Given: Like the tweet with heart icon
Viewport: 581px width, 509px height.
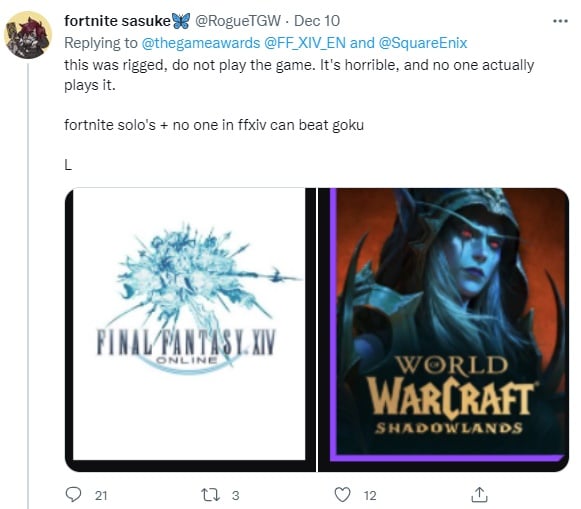Looking at the screenshot, I should [x=342, y=495].
